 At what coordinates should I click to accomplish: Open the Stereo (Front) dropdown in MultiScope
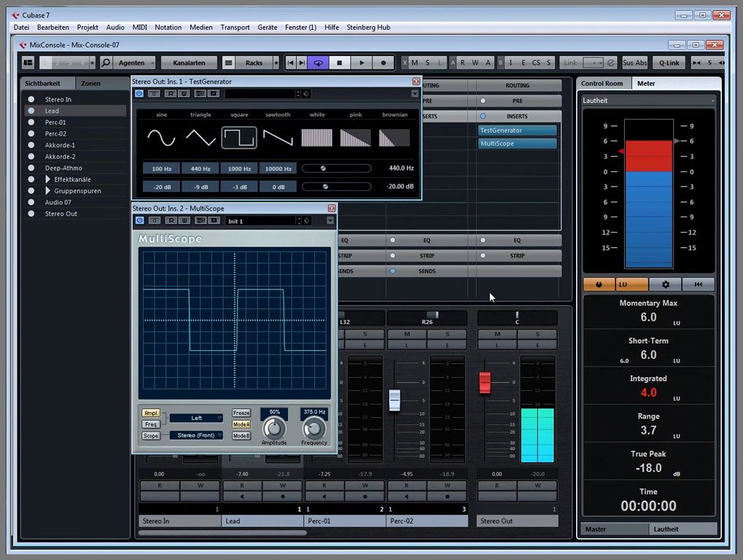[x=196, y=435]
